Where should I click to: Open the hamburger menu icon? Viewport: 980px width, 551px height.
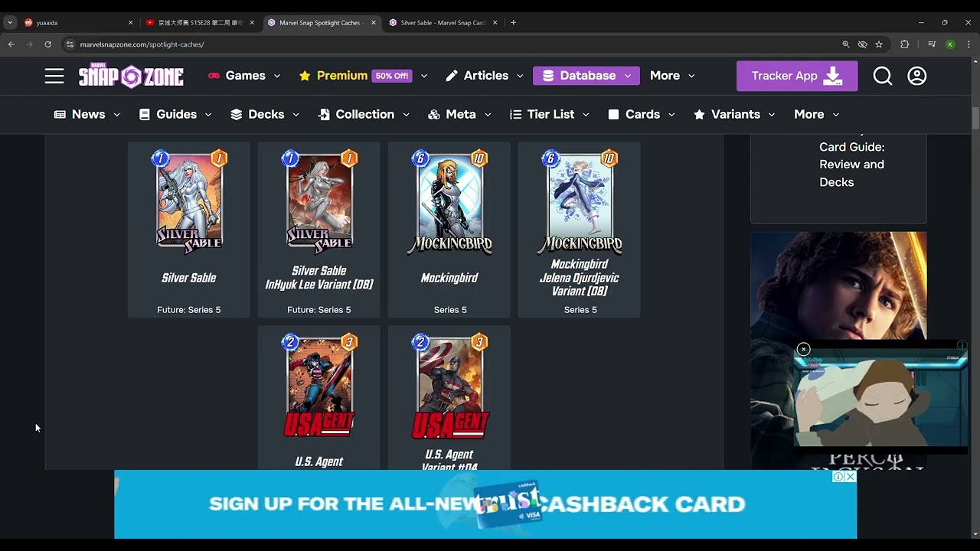point(54,76)
